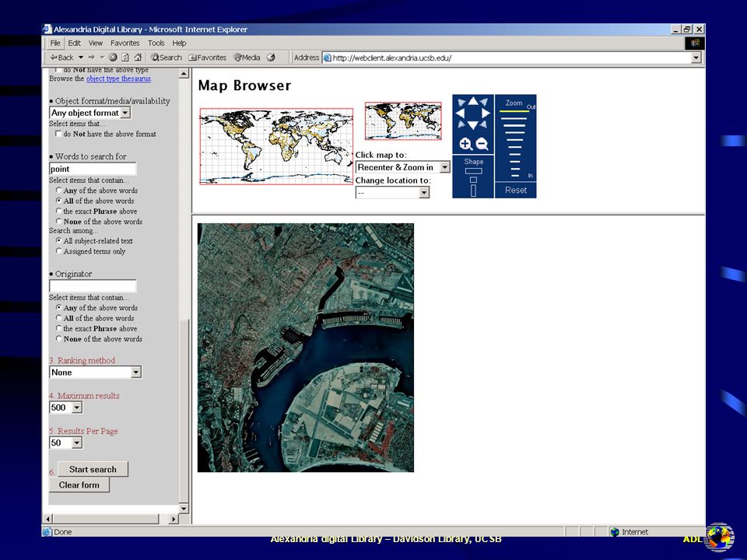Screen dimensions: 747x560
Task: Select the square map shape
Action: (473, 180)
